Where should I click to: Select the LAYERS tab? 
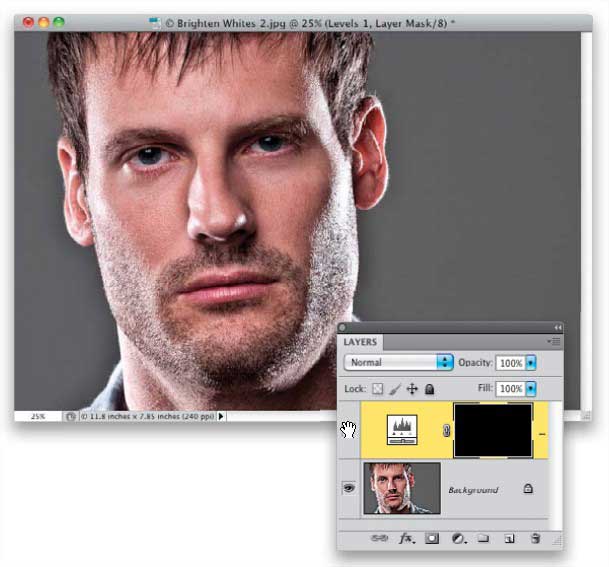pyautogui.click(x=360, y=342)
